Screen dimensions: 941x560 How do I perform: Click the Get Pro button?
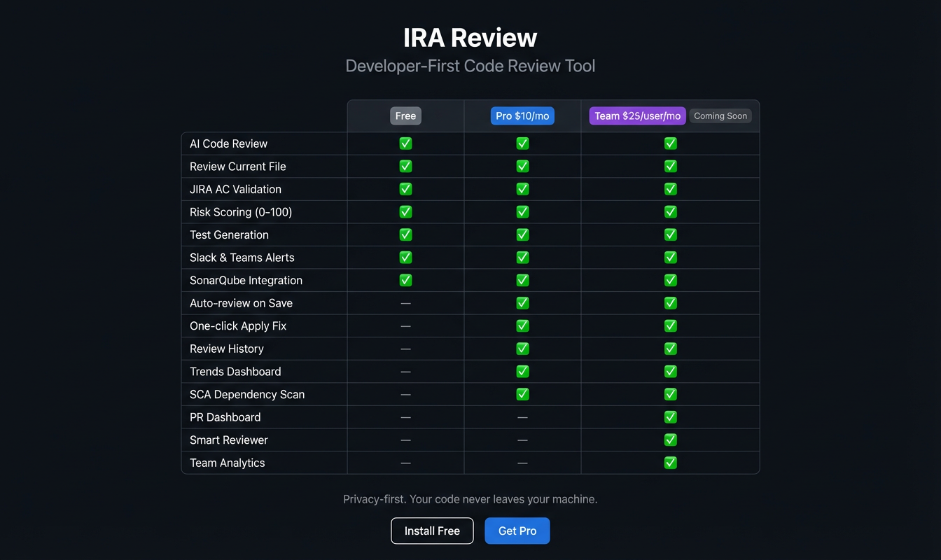[x=517, y=531]
